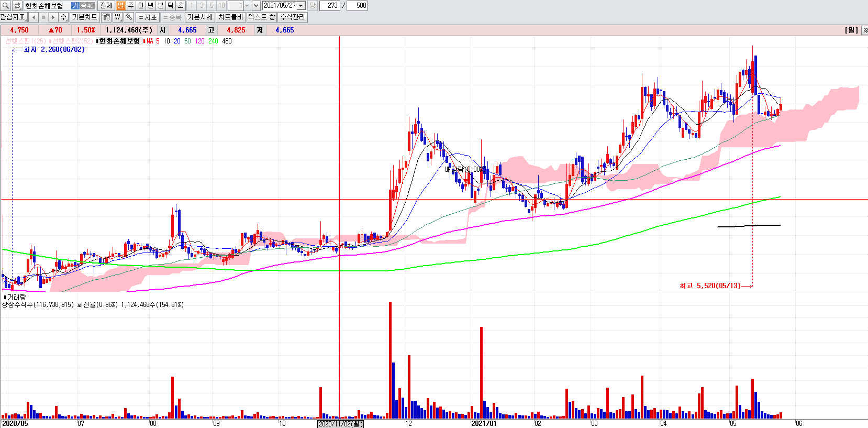
Task: Click the small settings icon beside [일]
Action: pyautogui.click(x=864, y=30)
